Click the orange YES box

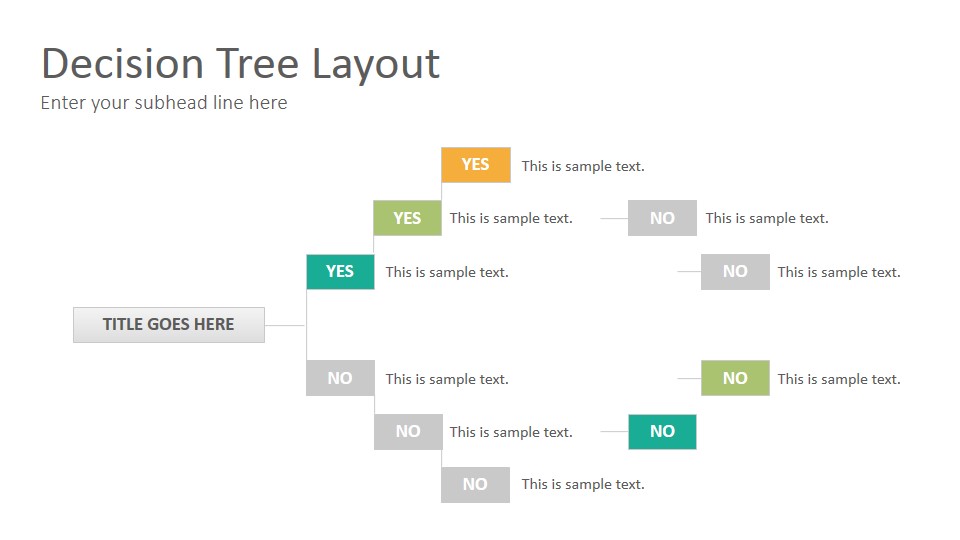(x=476, y=165)
